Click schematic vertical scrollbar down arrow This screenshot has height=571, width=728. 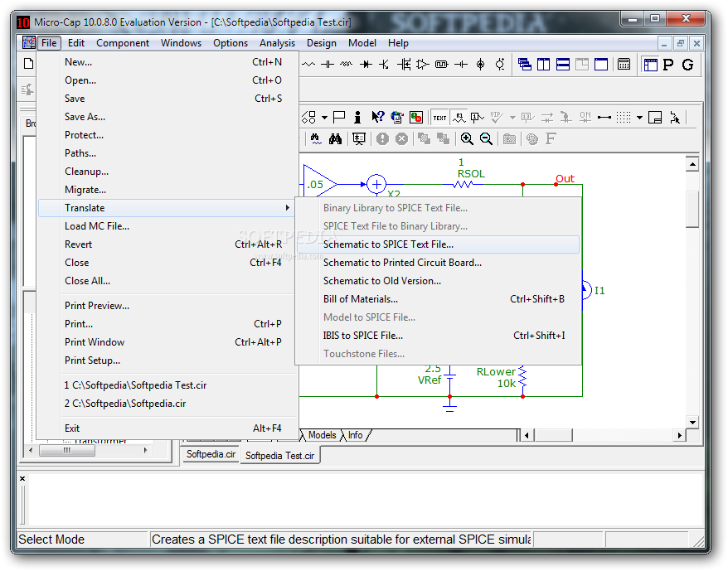coord(692,422)
